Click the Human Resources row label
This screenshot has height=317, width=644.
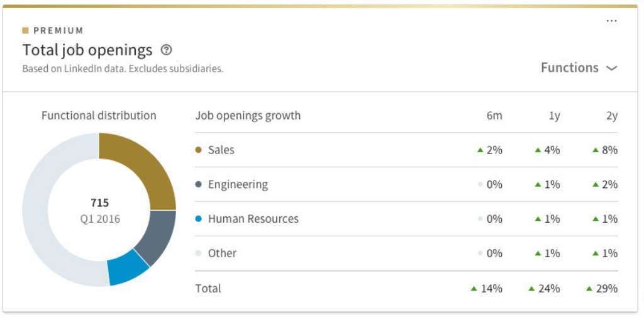[x=253, y=219]
